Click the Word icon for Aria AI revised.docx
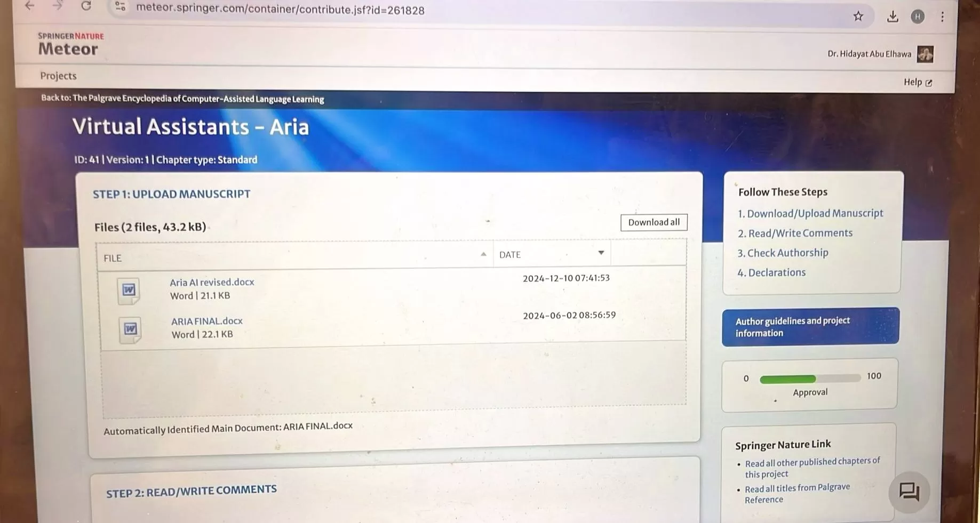This screenshot has height=523, width=980. [129, 290]
